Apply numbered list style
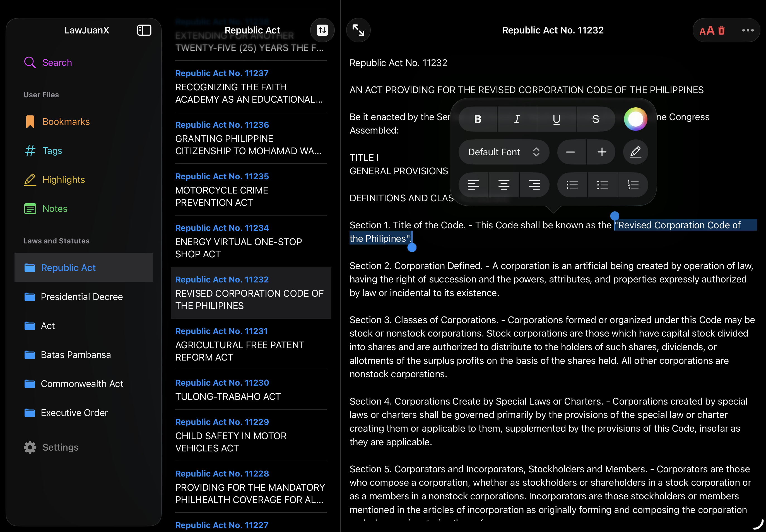Image resolution: width=766 pixels, height=532 pixels. coord(633,185)
